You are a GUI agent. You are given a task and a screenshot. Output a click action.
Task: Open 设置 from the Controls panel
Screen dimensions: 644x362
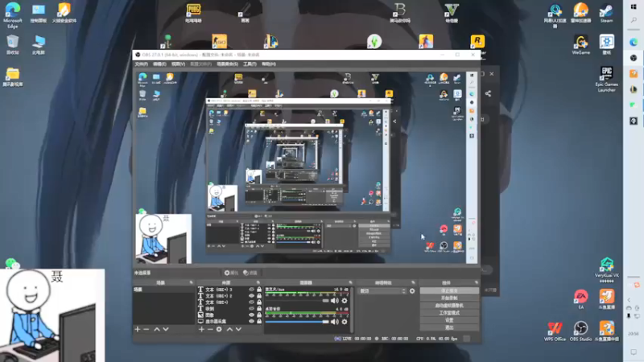coord(449,320)
